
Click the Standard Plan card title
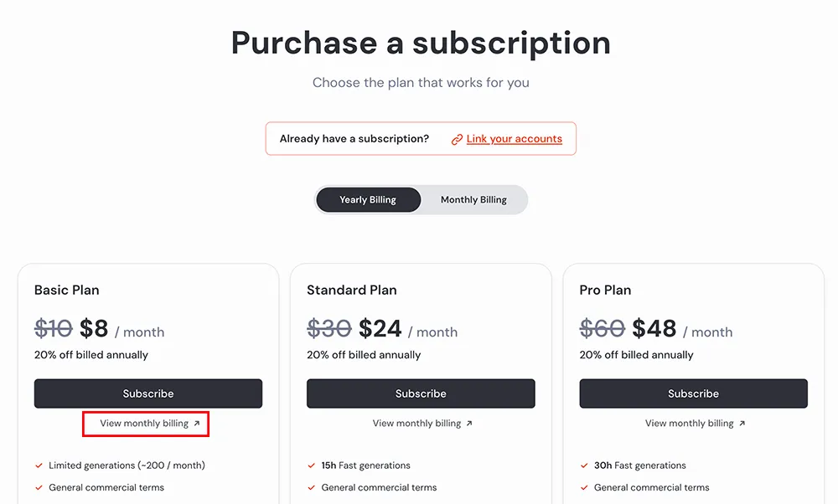(352, 291)
